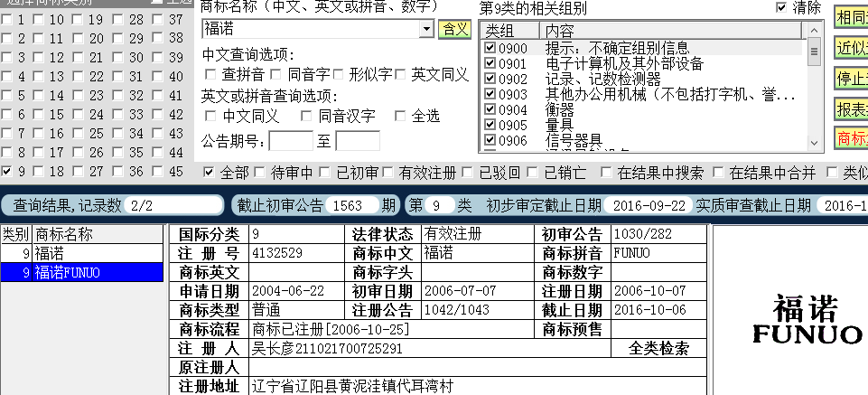The width and height of the screenshot is (868, 395).
Task: Click application date 2004-06-22
Action: (x=288, y=291)
